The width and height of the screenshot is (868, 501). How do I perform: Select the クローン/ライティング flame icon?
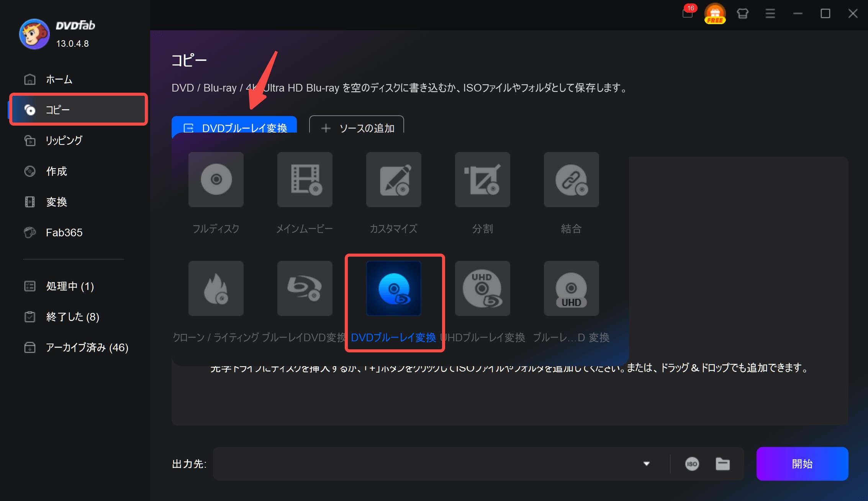pos(216,288)
